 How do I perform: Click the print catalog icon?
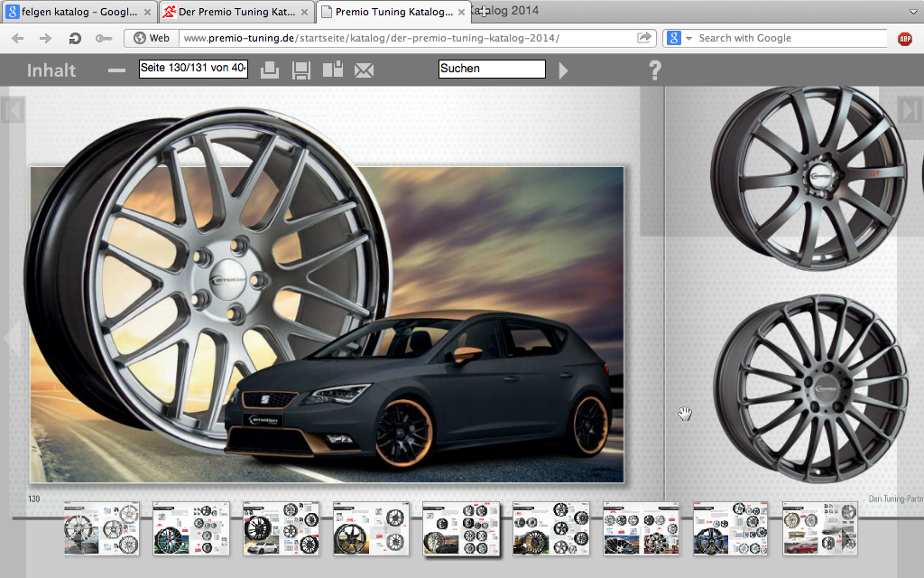270,70
